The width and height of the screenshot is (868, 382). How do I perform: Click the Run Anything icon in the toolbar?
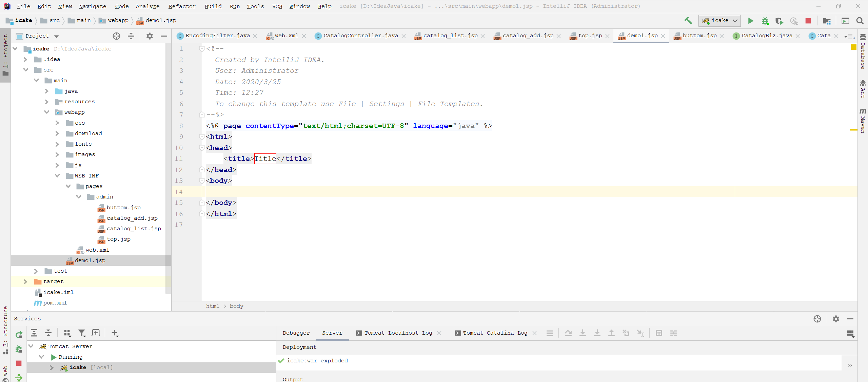coord(845,21)
